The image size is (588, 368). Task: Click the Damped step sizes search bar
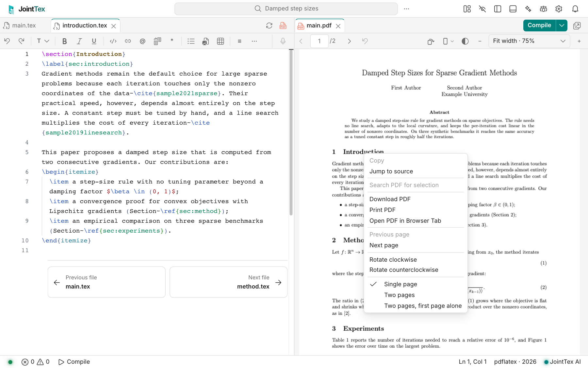pyautogui.click(x=286, y=9)
